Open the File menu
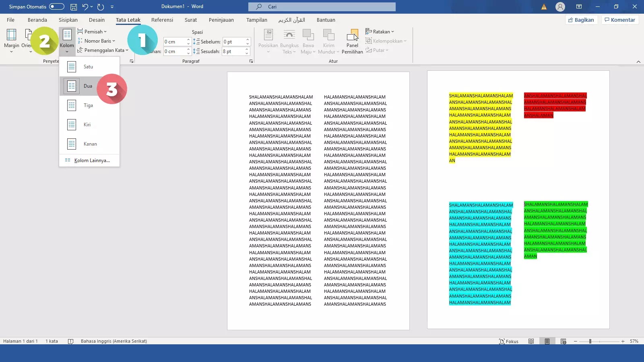The width and height of the screenshot is (644, 362). pyautogui.click(x=11, y=20)
